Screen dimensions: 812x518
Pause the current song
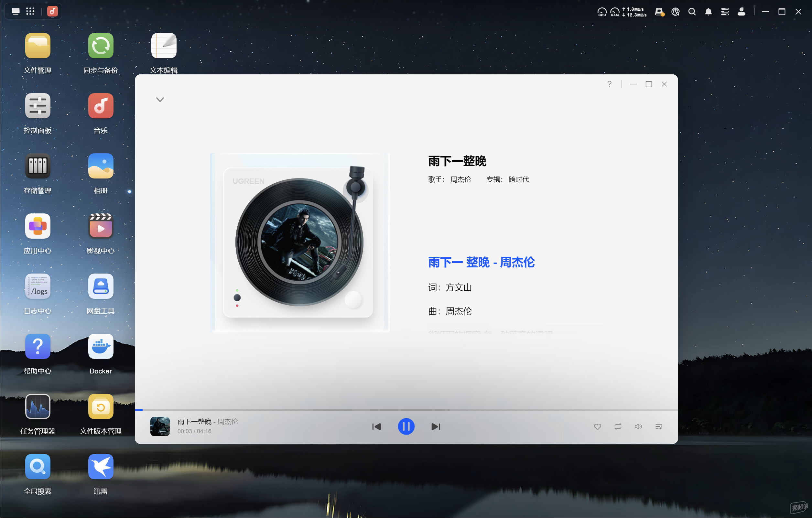(x=406, y=426)
